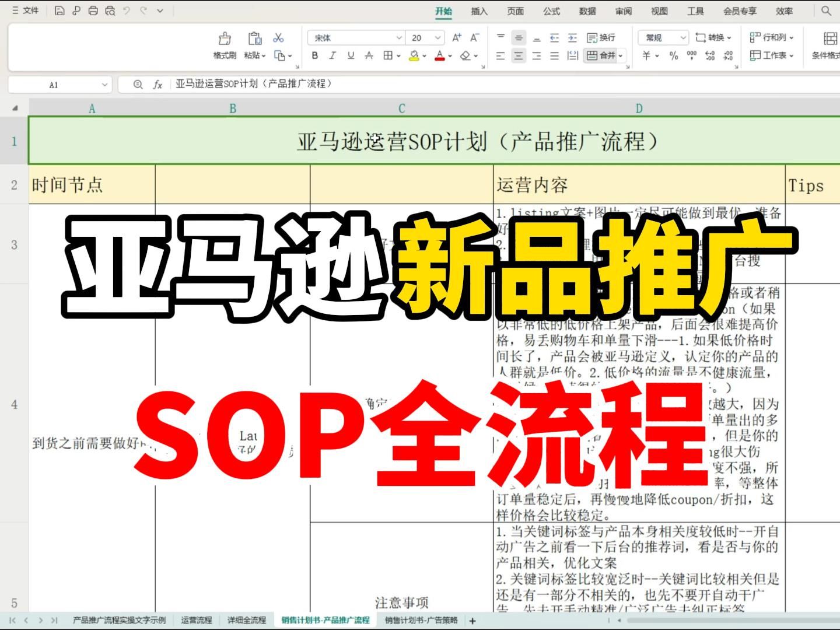Click the currency ¥ format icon
The height and width of the screenshot is (630, 840).
tap(646, 55)
